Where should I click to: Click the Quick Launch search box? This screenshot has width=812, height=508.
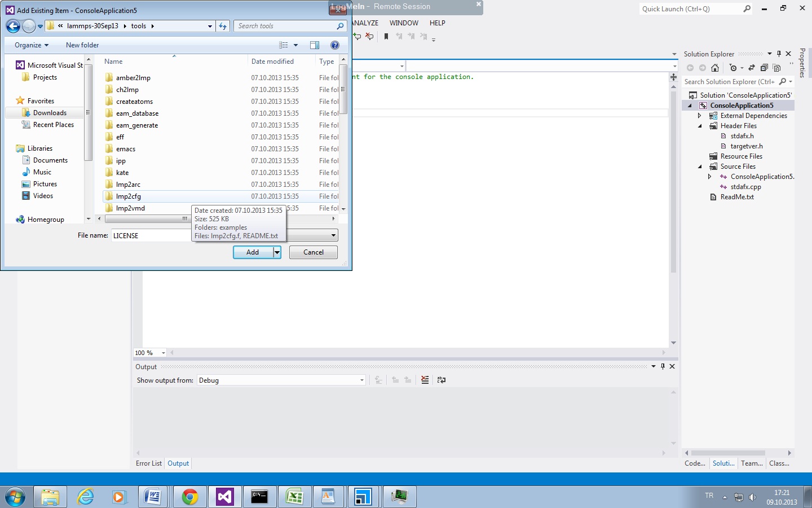pos(696,9)
